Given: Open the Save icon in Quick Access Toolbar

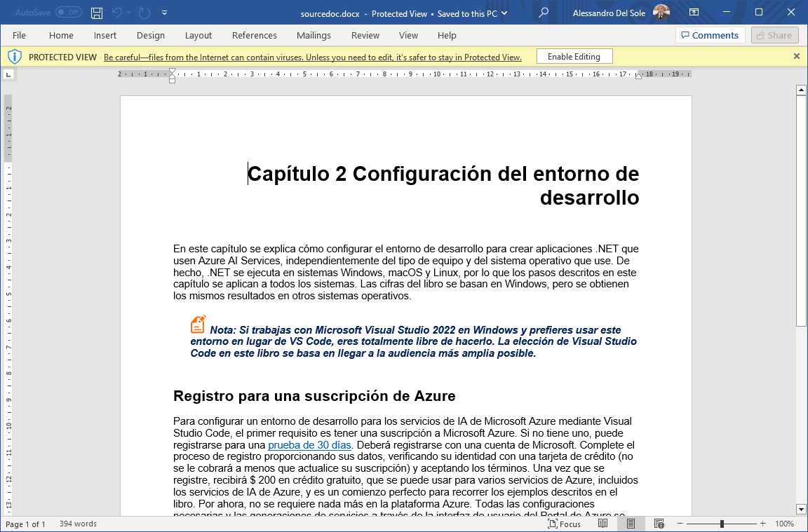Looking at the screenshot, I should click(x=96, y=13).
